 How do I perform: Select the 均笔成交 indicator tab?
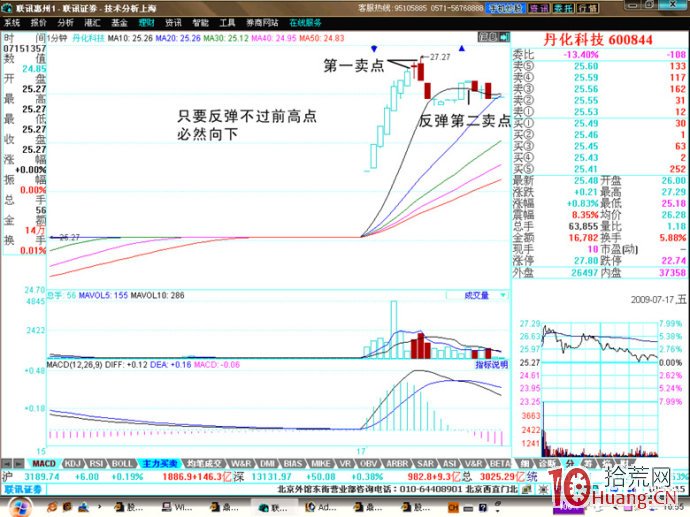click(x=204, y=463)
